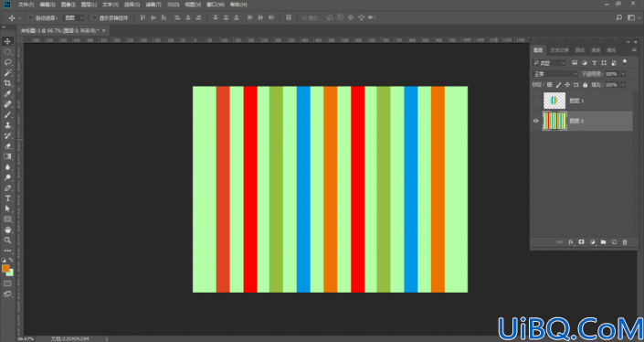Select the Pen tool

tap(7, 188)
